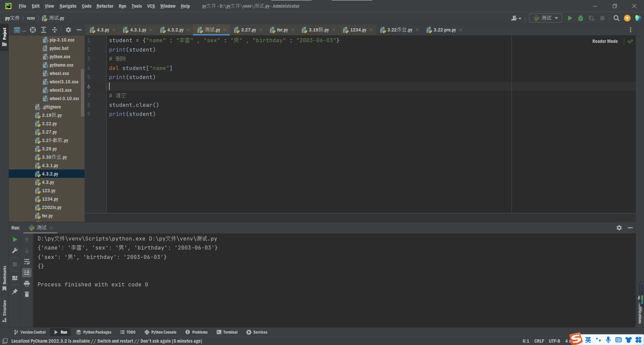Enable Reader Mode in editor
644x345 pixels.
coord(605,41)
